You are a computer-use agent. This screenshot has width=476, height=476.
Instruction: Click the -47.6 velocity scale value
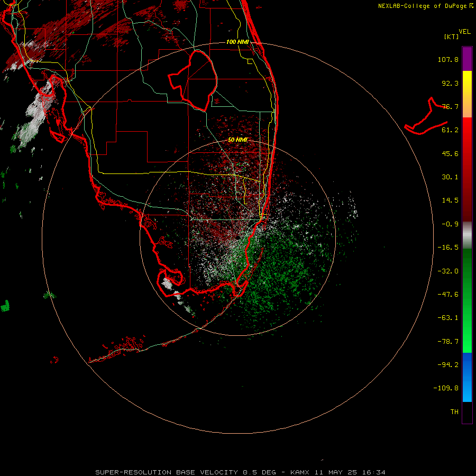coord(448,295)
